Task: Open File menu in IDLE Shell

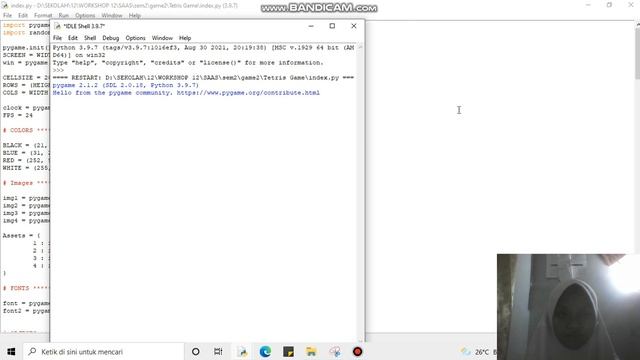Action: point(57,38)
